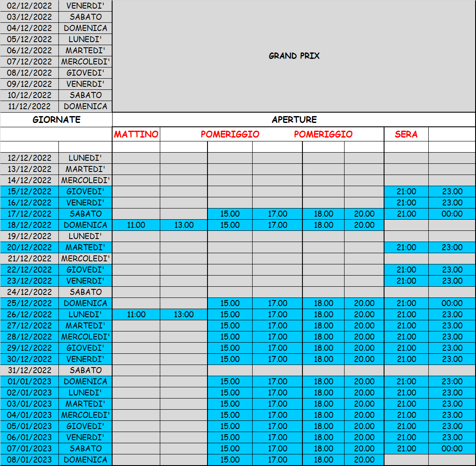Click 17.00 in the 25/12/2022 row
The image size is (476, 466).
[277, 303]
